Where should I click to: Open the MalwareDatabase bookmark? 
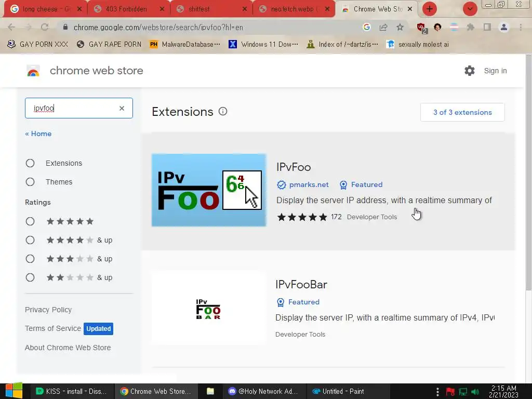pos(185,45)
